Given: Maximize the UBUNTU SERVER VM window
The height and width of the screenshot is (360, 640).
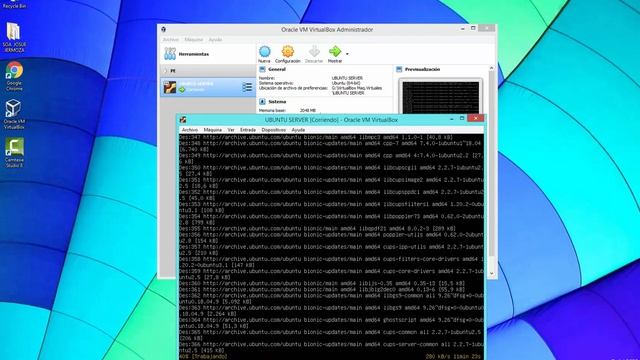Looking at the screenshot, I should click(x=462, y=118).
